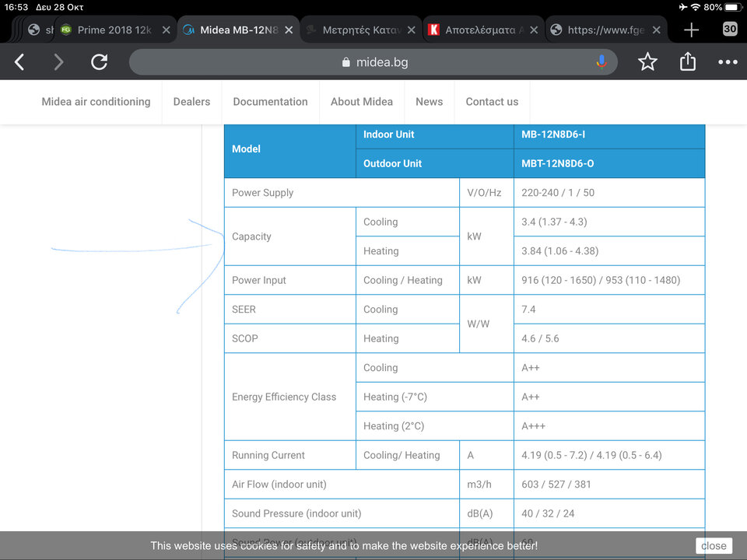Select the MBT-12N8D6-O outdoor unit cell
This screenshot has height=560, width=747.
pyautogui.click(x=609, y=163)
